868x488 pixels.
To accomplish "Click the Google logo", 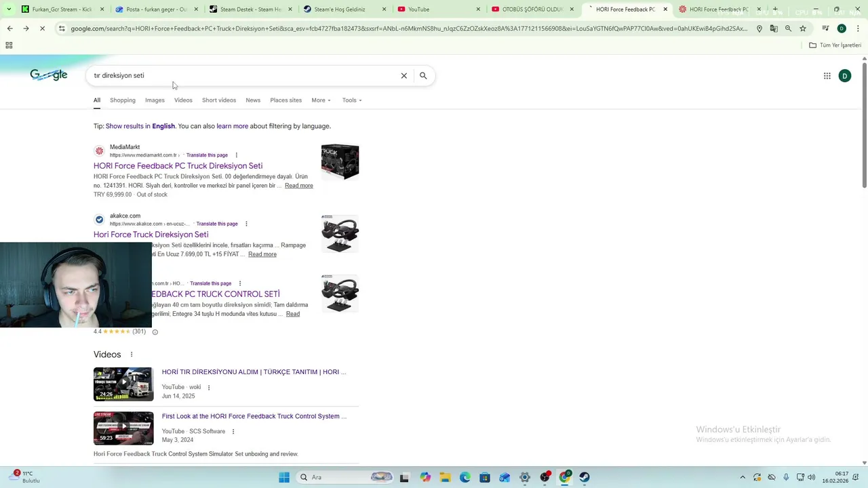I will 49,75.
